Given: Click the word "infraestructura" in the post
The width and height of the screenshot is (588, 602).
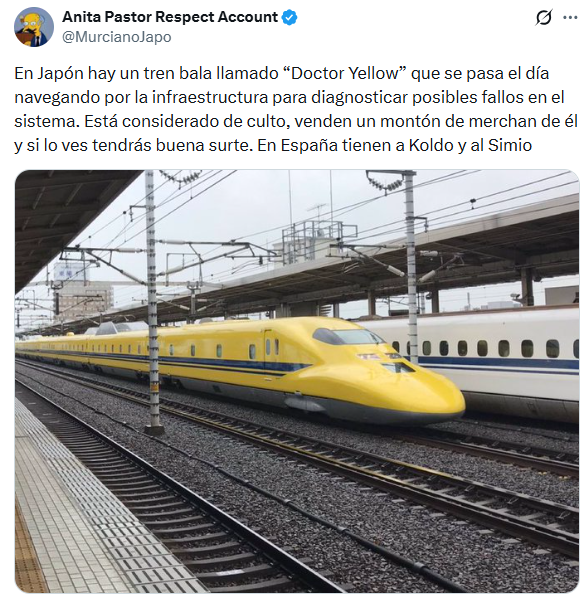Looking at the screenshot, I should pos(210,98).
